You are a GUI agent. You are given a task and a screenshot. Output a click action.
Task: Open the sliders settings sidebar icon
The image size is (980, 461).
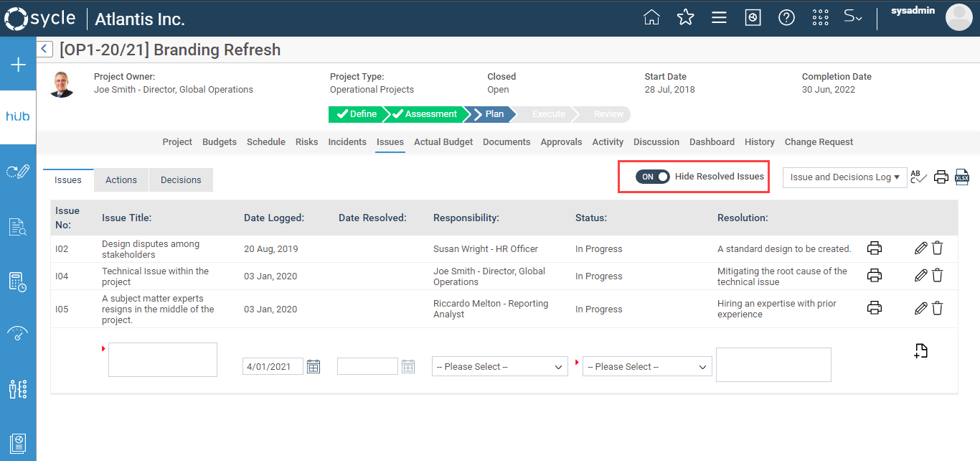[x=18, y=388]
